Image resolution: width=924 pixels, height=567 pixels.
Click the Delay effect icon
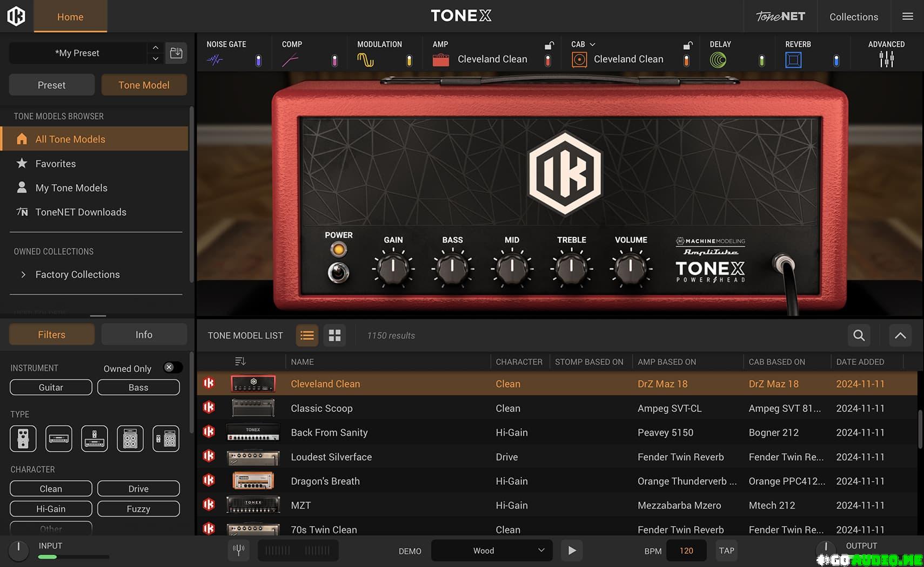pos(718,60)
